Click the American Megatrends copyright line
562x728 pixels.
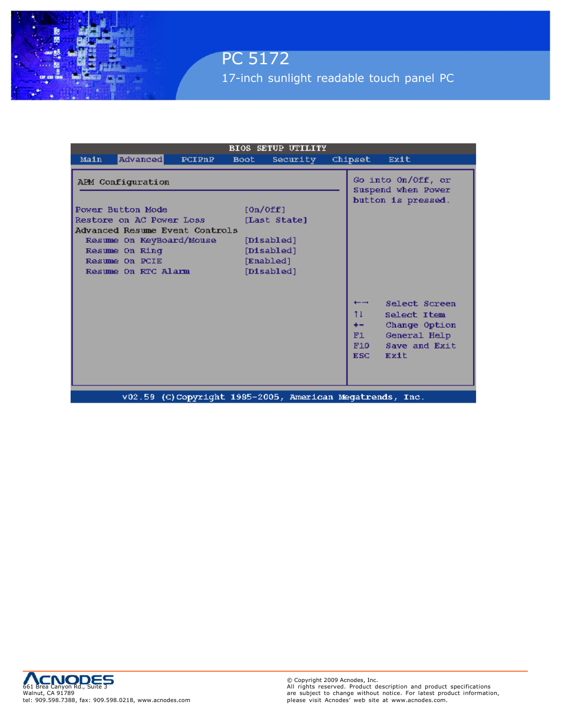273,397
